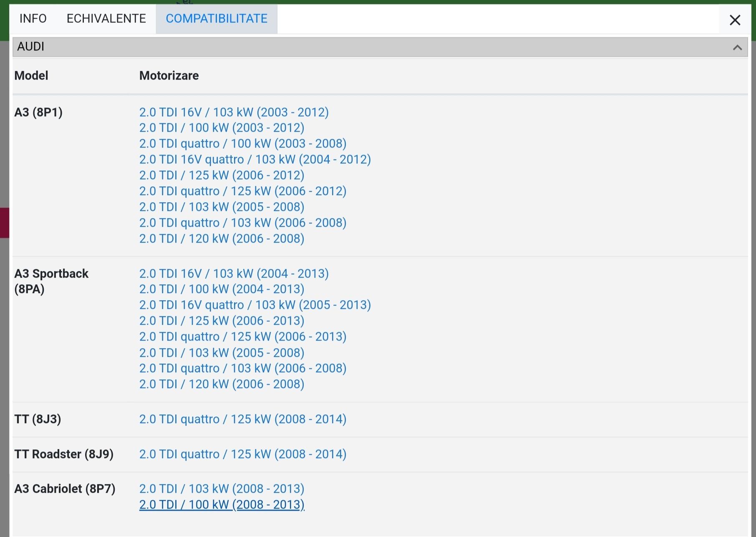Viewport: 756px width, 537px height.
Task: Open A3 (8P1) 2.0 TDI quattro / 100 kW (2003 - 2008)
Action: pos(243,143)
